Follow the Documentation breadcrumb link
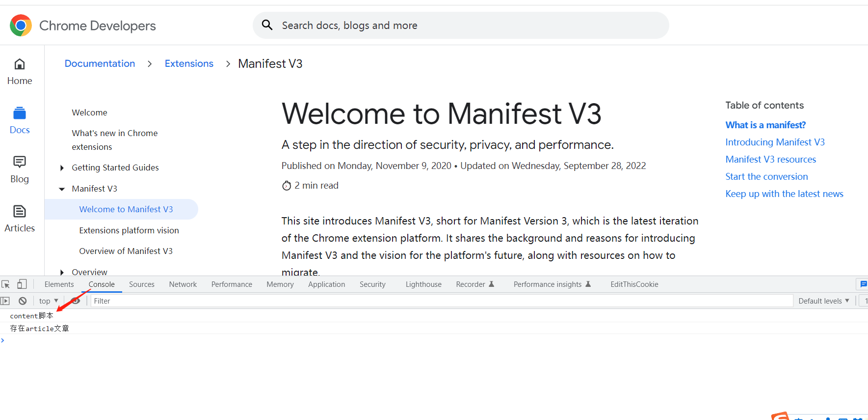Viewport: 868px width, 420px height. pos(100,63)
